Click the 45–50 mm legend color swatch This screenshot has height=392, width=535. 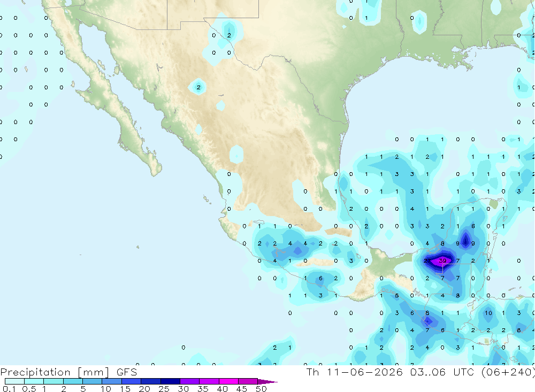(x=248, y=381)
